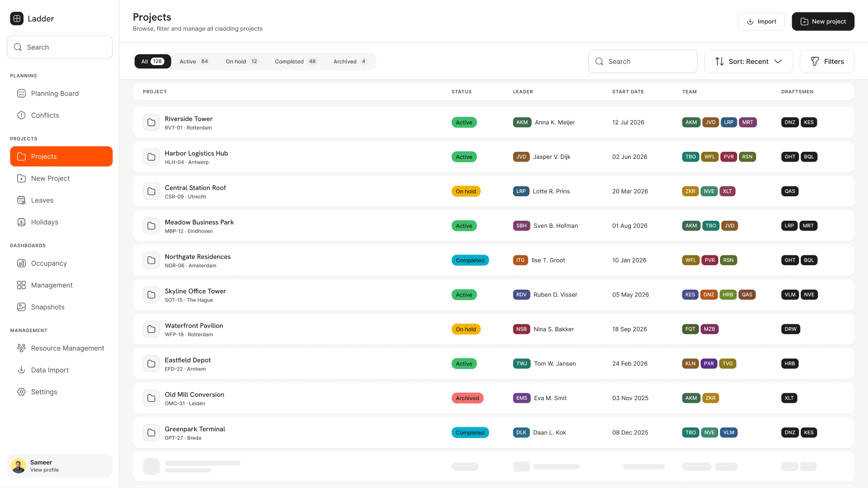Select the All projects tab
The image size is (868, 488).
152,61
